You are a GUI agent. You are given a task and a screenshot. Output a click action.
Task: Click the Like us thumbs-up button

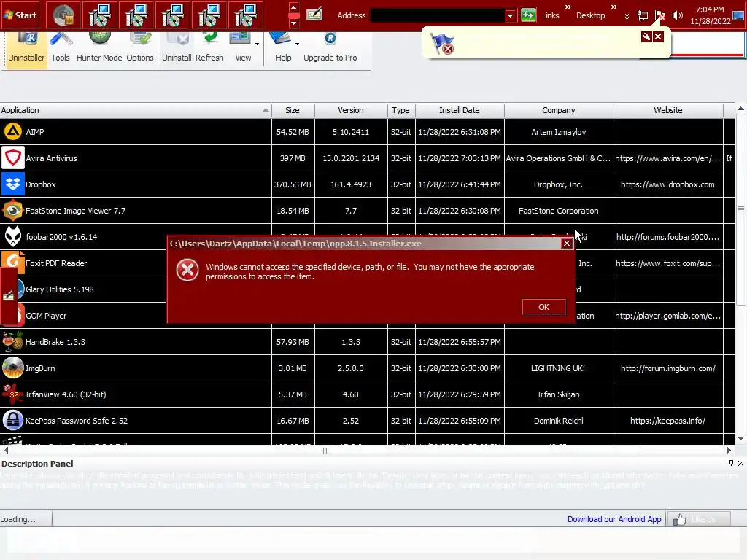coord(699,519)
